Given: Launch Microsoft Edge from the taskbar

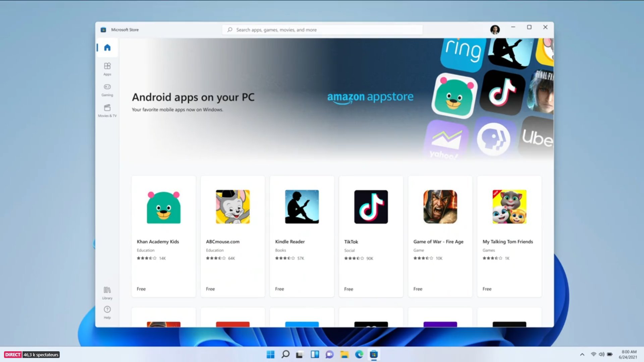Looking at the screenshot, I should (359, 354).
